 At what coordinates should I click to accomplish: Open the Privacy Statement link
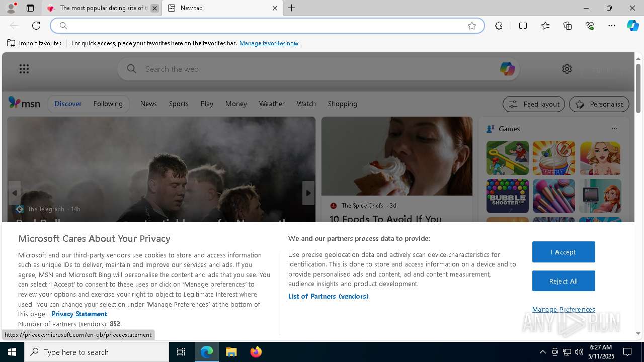(x=79, y=314)
